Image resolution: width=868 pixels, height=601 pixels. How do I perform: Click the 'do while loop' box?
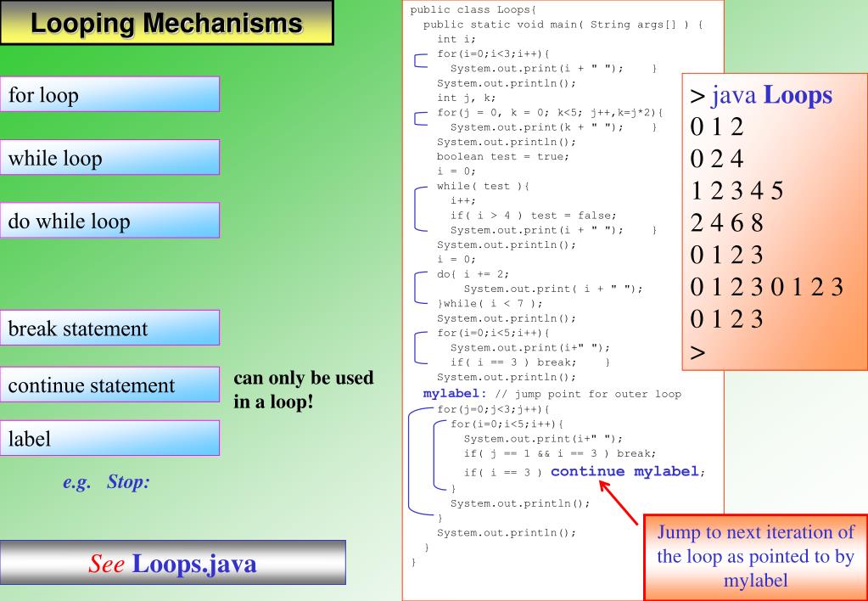point(109,221)
